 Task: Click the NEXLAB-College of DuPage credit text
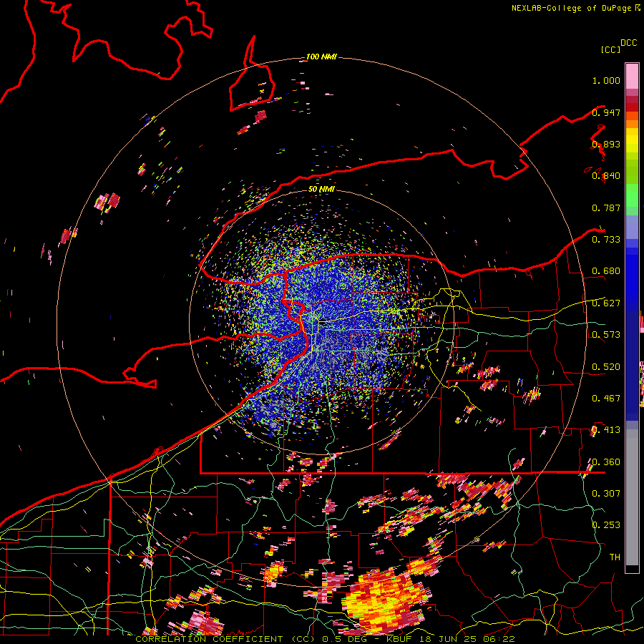click(571, 8)
